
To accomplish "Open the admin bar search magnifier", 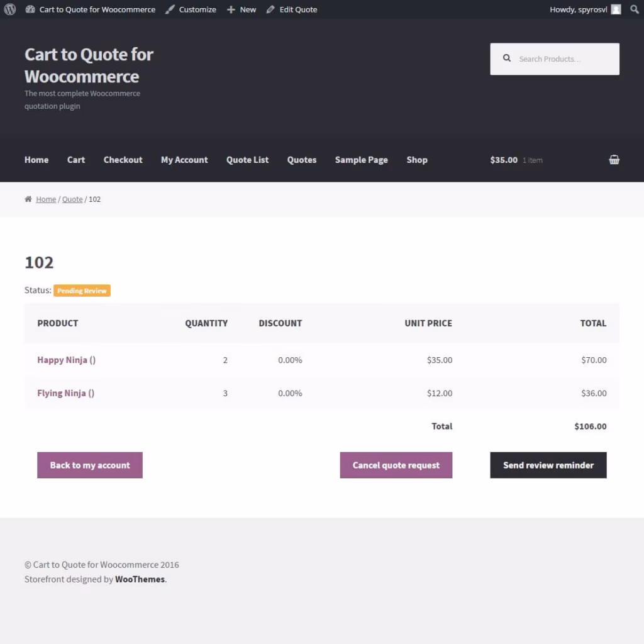I will pos(634,9).
